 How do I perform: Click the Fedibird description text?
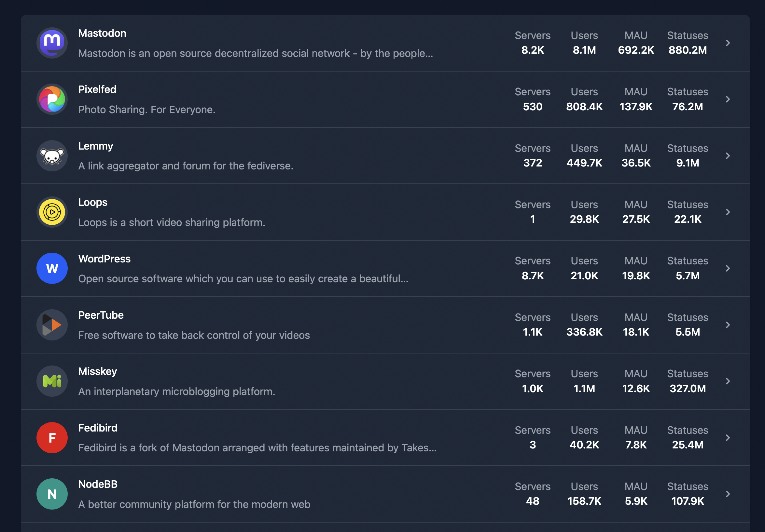tap(257, 448)
